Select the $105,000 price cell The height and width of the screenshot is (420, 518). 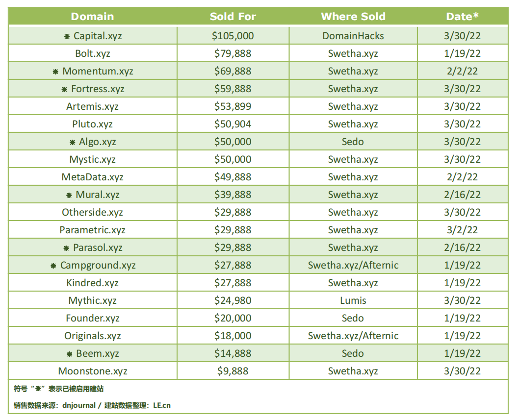233,36
